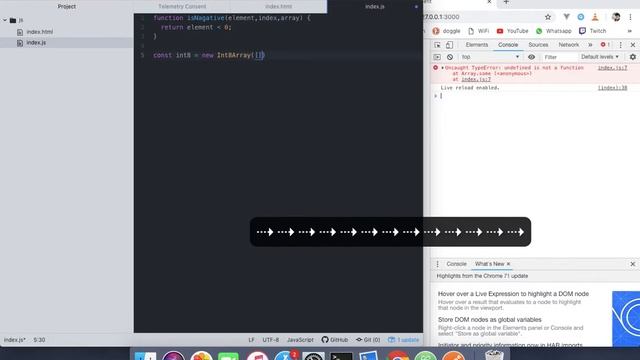Open the DevTools customize kebab menu
This screenshot has height=360, width=640.
pyautogui.click(x=620, y=45)
